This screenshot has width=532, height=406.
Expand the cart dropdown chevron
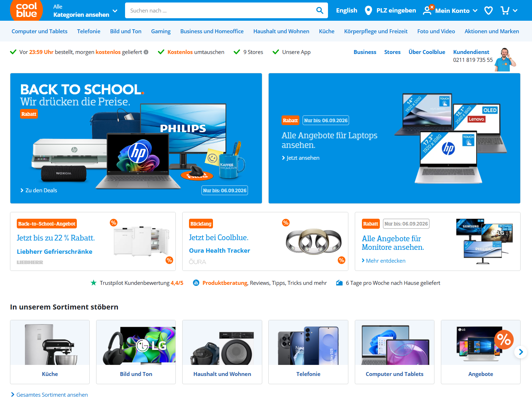pyautogui.click(x=515, y=11)
